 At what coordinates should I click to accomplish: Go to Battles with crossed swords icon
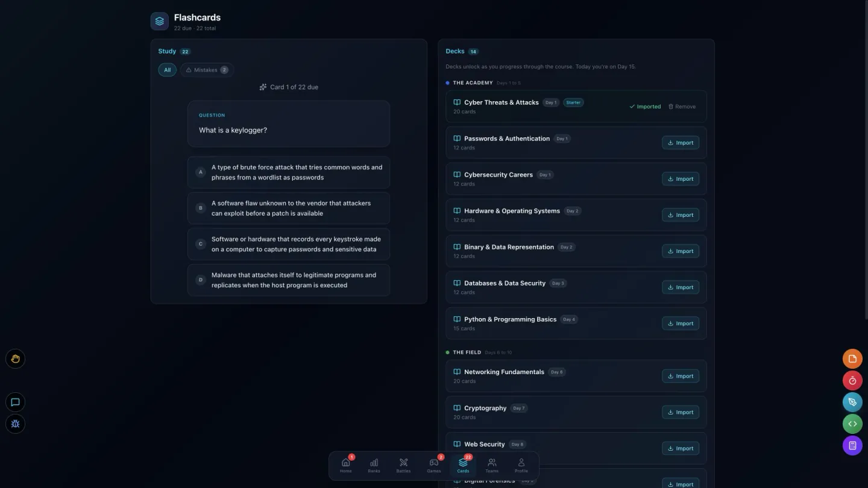pyautogui.click(x=403, y=465)
